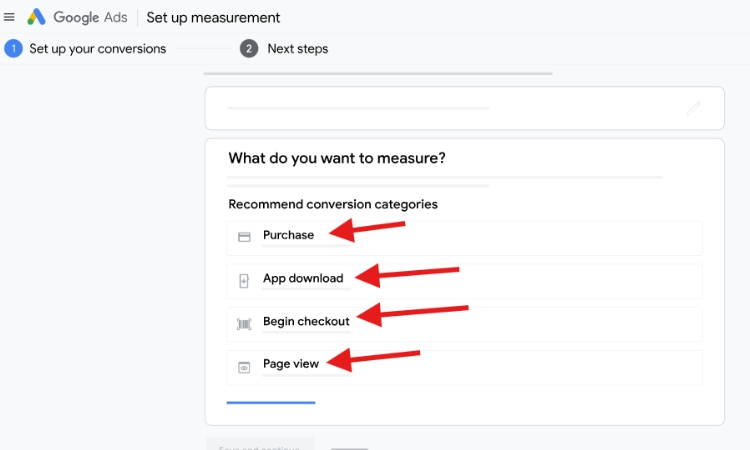The width and height of the screenshot is (750, 450).
Task: Select step 2 Next steps
Action: pos(284,49)
